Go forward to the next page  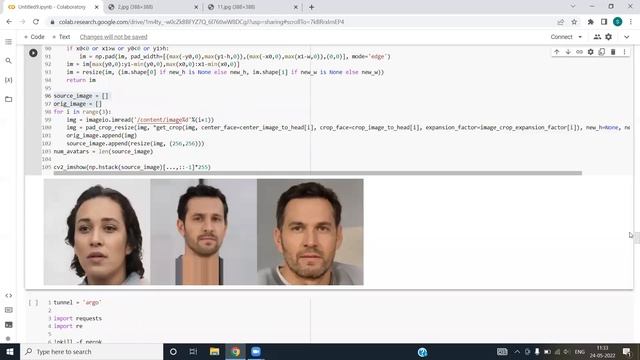pyautogui.click(x=22, y=22)
